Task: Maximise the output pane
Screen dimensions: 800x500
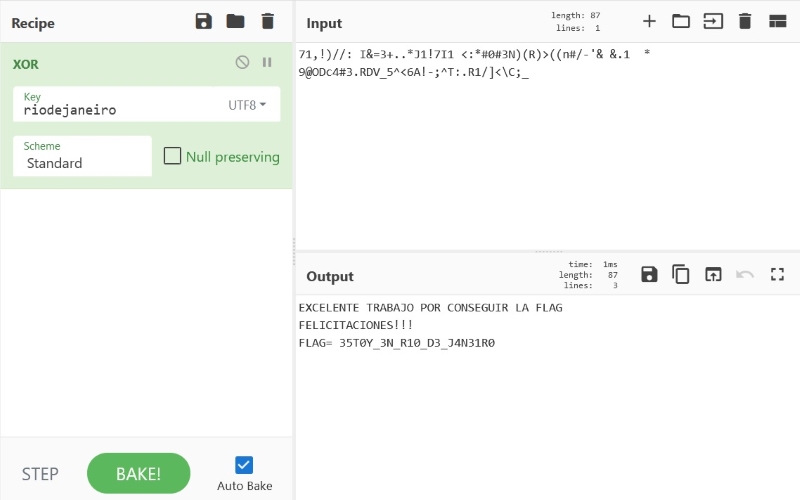Action: (777, 274)
